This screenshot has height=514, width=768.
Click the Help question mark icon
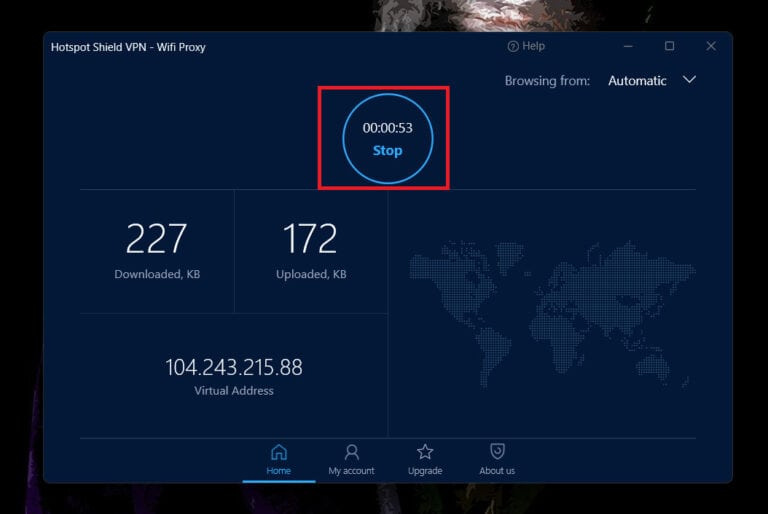point(513,47)
